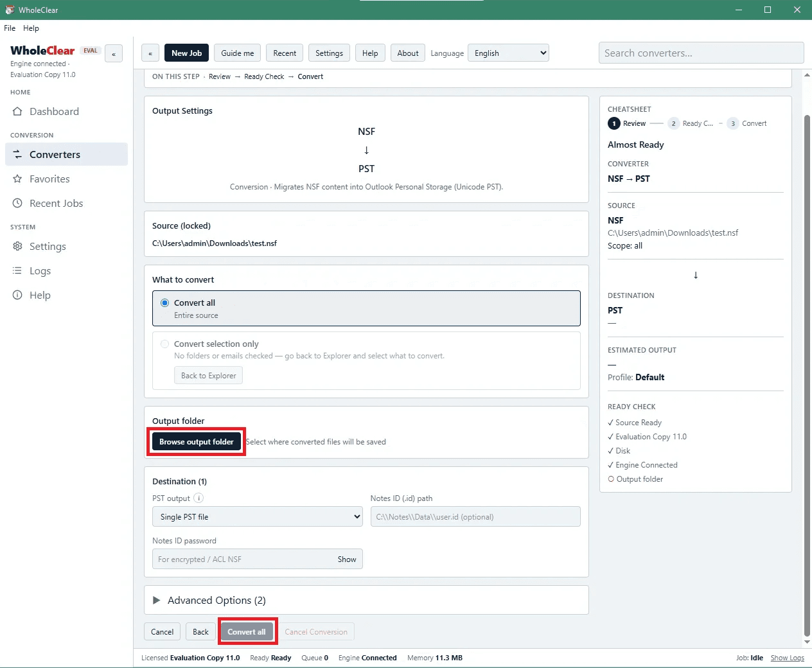Open Dashboard in the sidebar

[x=66, y=112]
